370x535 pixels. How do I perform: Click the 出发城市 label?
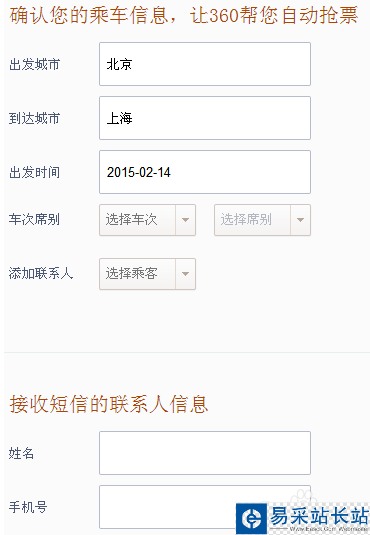pyautogui.click(x=34, y=64)
